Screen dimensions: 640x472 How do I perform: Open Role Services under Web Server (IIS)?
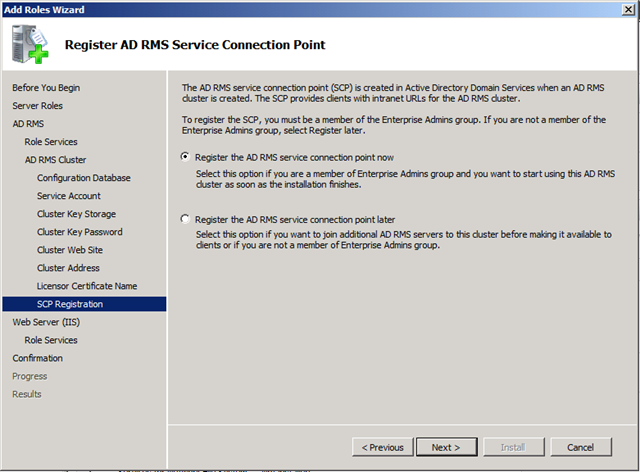point(51,340)
